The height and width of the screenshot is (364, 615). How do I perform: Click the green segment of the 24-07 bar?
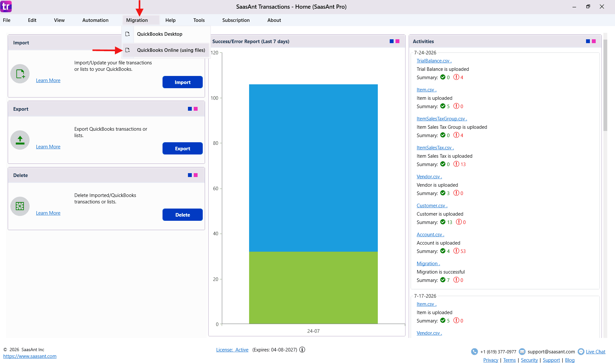(x=313, y=287)
